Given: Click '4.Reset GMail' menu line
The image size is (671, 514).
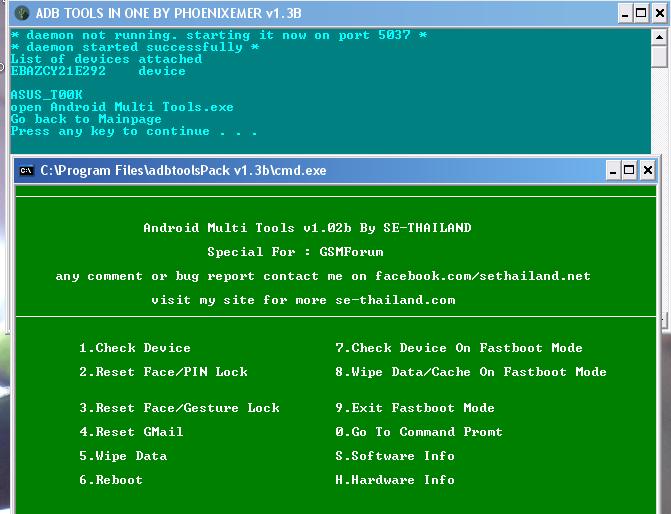Looking at the screenshot, I should click(x=131, y=431).
